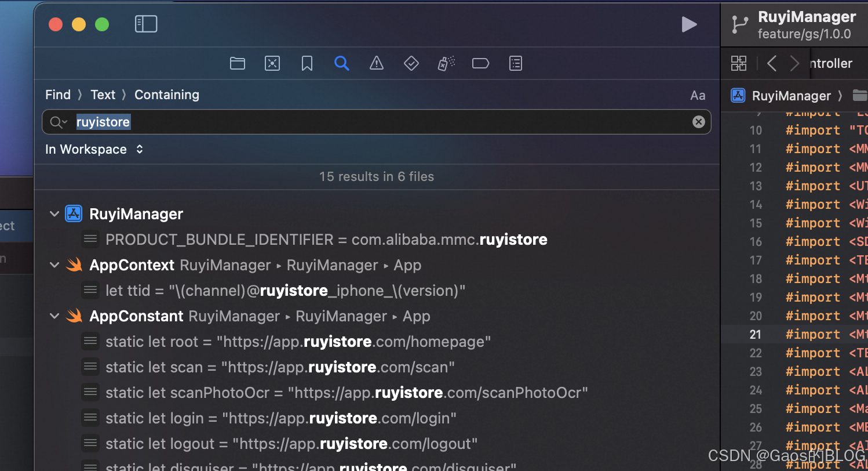This screenshot has width=868, height=471.
Task: Open the Issue navigator warning icon
Action: (x=377, y=63)
